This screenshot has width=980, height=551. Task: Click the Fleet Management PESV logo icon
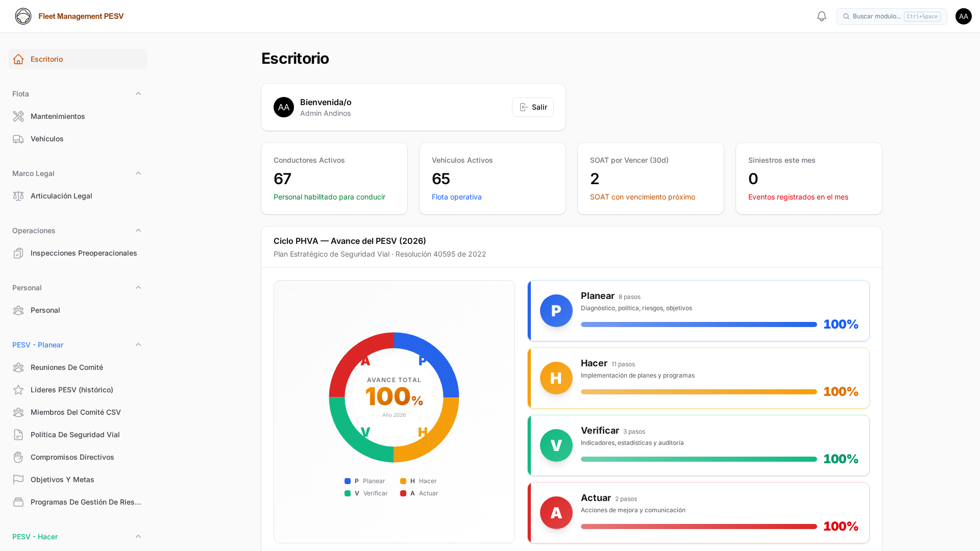(23, 16)
